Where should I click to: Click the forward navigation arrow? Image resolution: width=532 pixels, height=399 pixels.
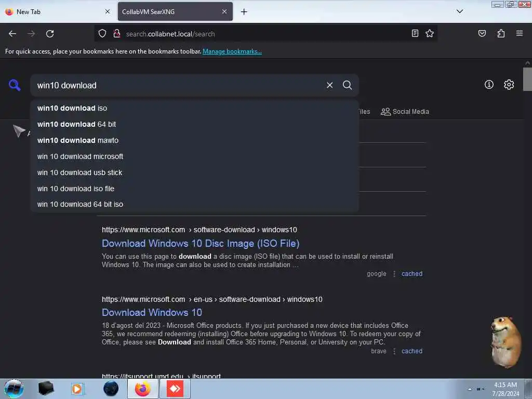31,34
